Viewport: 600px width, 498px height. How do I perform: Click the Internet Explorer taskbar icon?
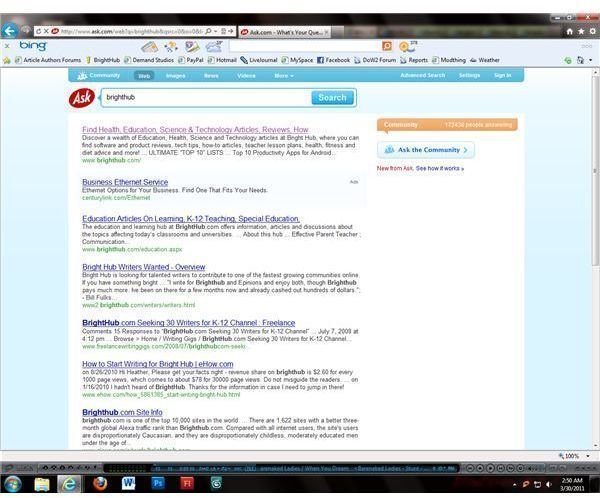pyautogui.click(x=69, y=484)
